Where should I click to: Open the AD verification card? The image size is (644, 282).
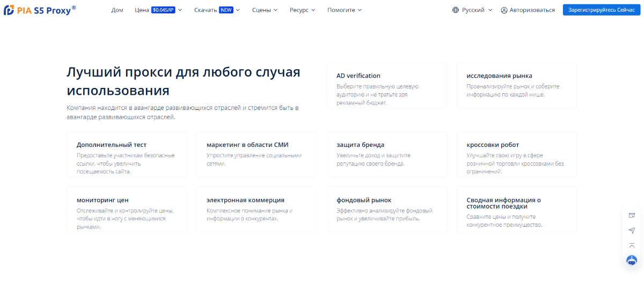click(x=386, y=85)
